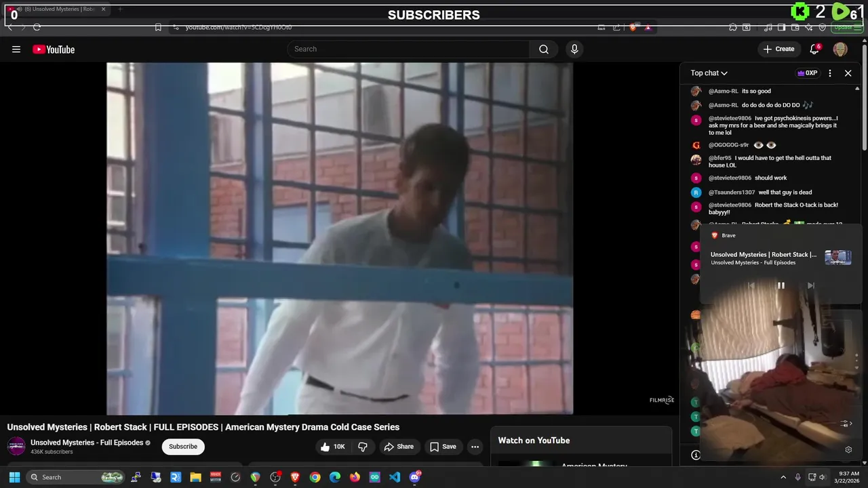The image size is (868, 488).
Task: Go to previous track in media popup
Action: (751, 285)
